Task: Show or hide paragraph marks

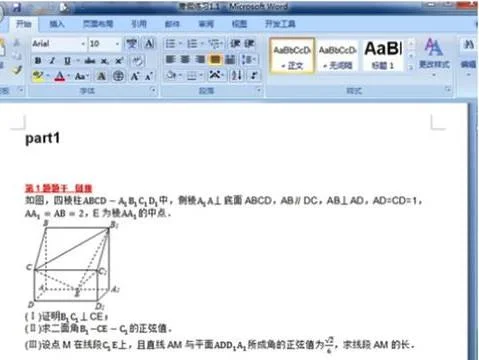Action: (x=254, y=76)
